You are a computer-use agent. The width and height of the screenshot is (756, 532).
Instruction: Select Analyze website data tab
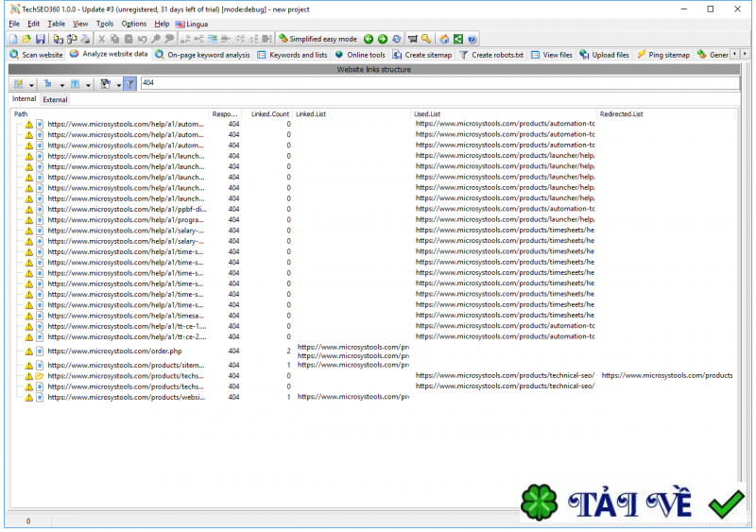tap(109, 54)
